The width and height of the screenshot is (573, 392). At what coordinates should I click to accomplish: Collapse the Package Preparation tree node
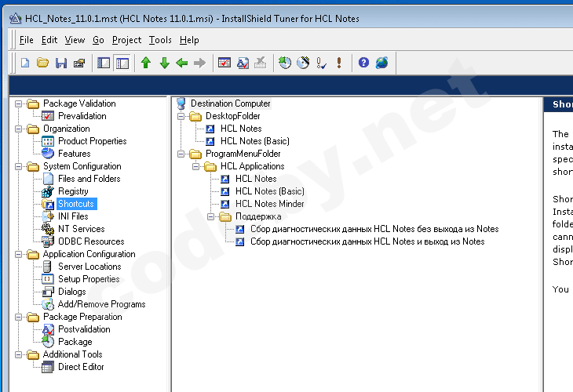click(x=18, y=318)
